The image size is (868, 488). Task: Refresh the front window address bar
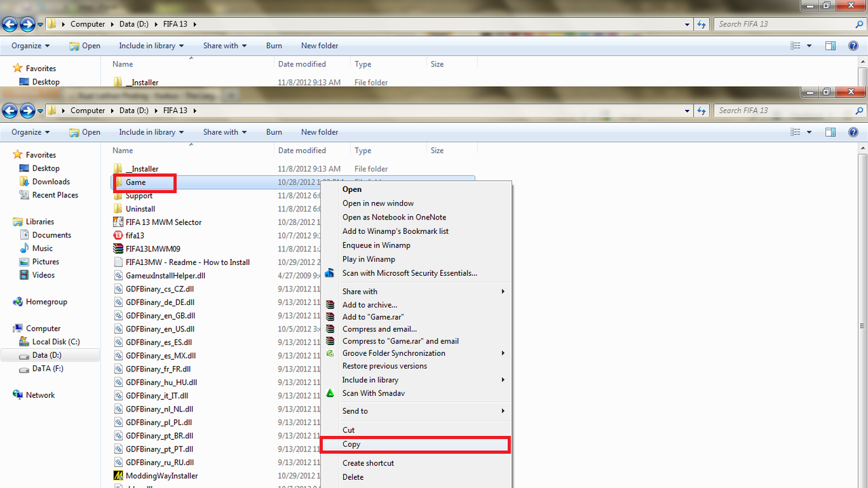[701, 110]
